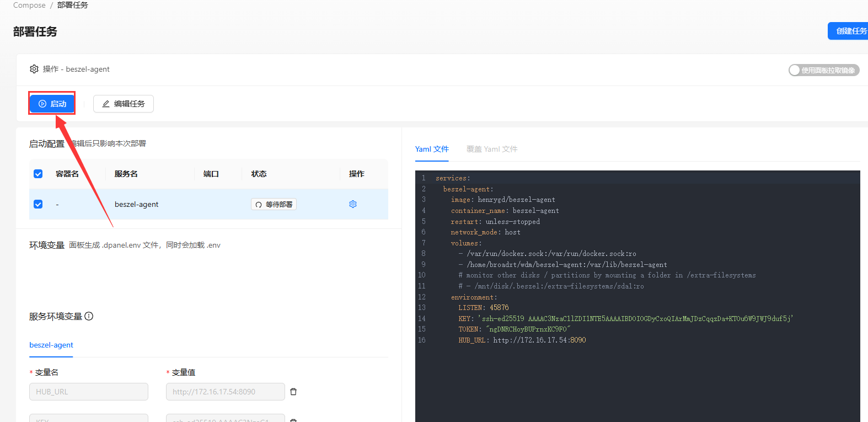This screenshot has height=422, width=868.
Task: Click the 'environment:' YAML line
Action: 474,297
